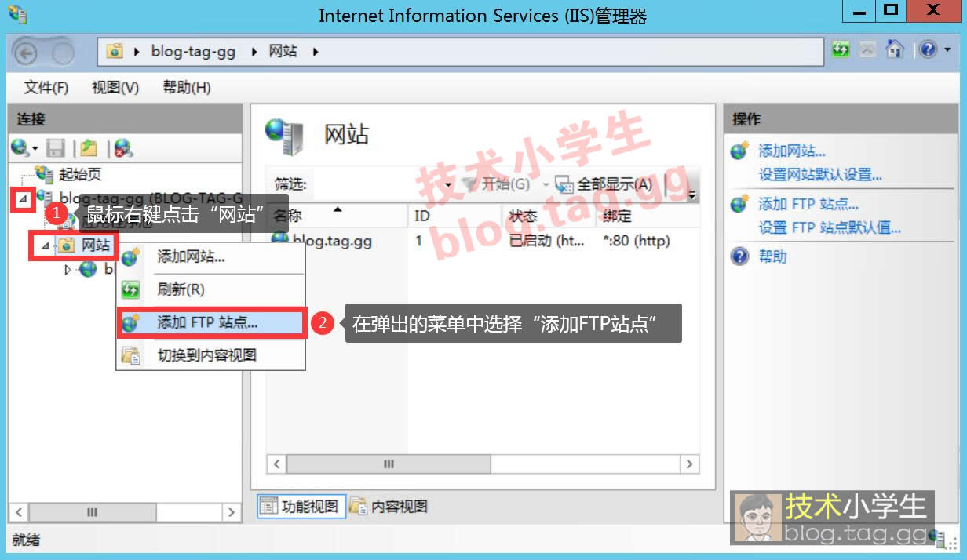Click 添加网站 link in Actions pane

click(x=791, y=151)
